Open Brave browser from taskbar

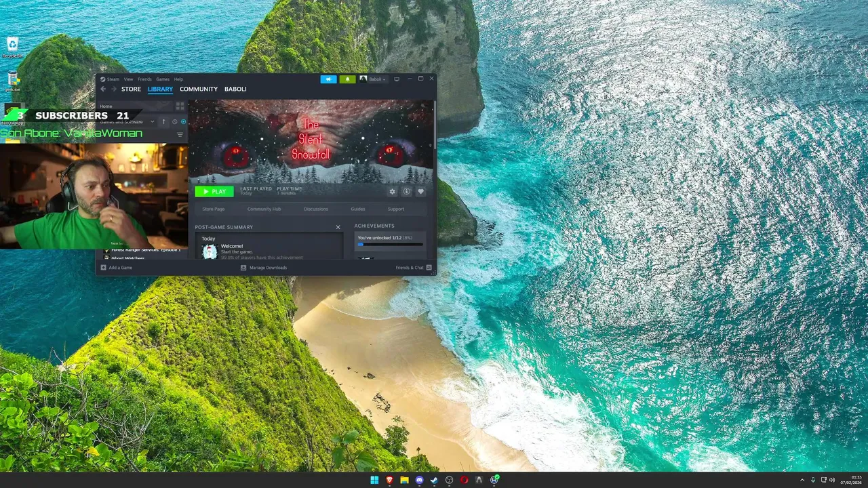pyautogui.click(x=389, y=480)
